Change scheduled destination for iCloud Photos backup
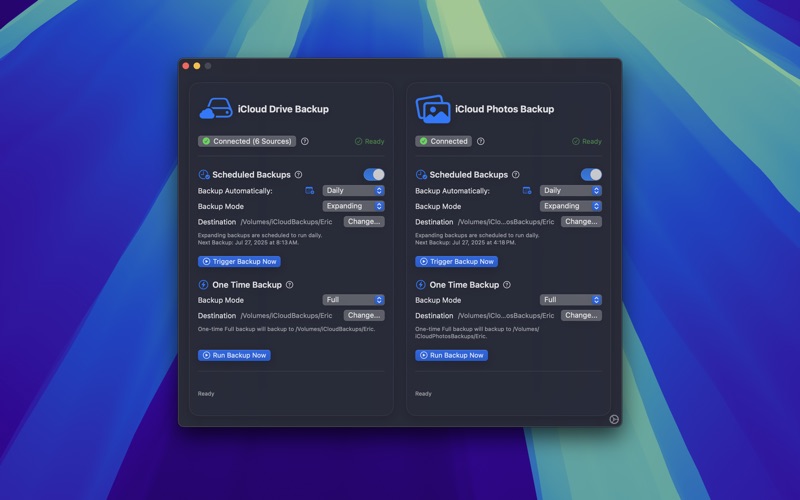Viewport: 800px width, 500px height. pyautogui.click(x=581, y=221)
